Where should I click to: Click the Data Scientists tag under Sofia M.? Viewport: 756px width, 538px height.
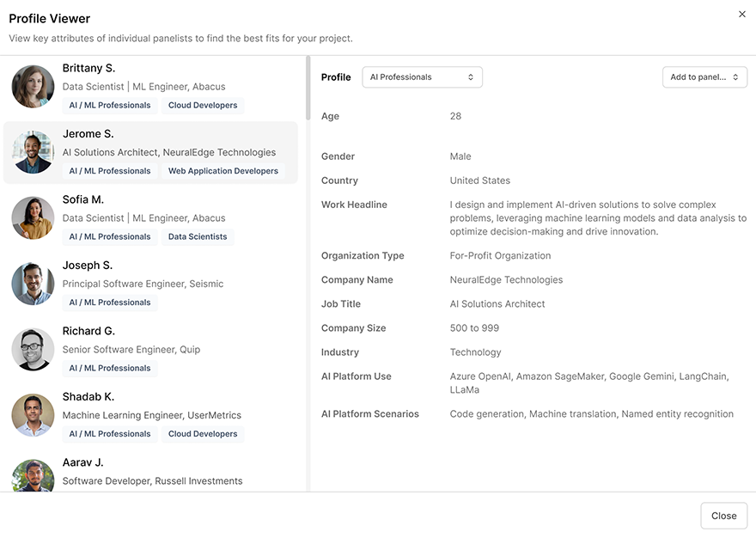pos(197,236)
